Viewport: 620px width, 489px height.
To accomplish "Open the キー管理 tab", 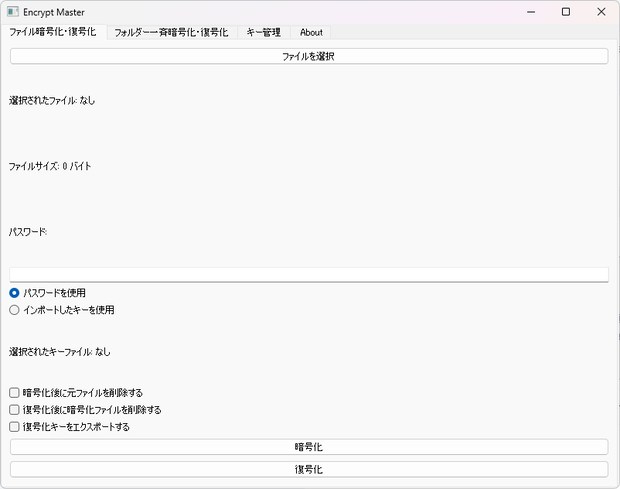I will click(264, 32).
